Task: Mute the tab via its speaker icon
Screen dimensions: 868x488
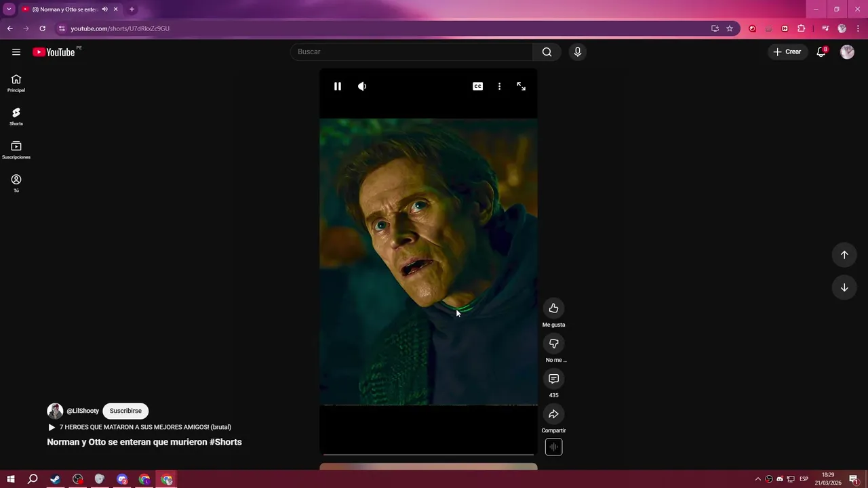Action: (x=104, y=9)
